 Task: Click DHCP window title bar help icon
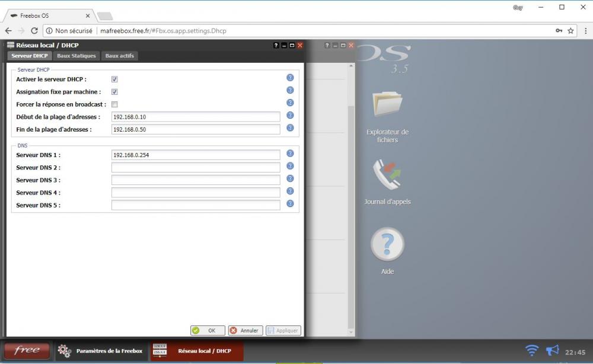[276, 46]
